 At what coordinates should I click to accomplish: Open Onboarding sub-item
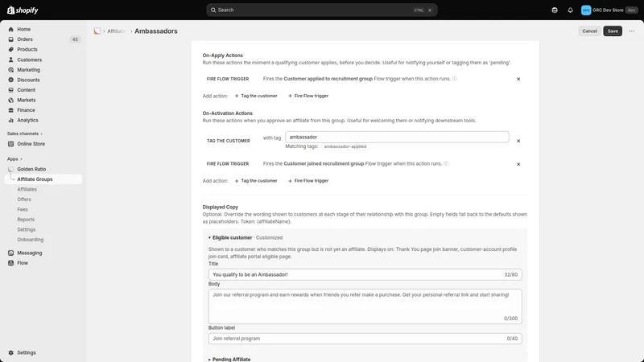[x=30, y=240]
